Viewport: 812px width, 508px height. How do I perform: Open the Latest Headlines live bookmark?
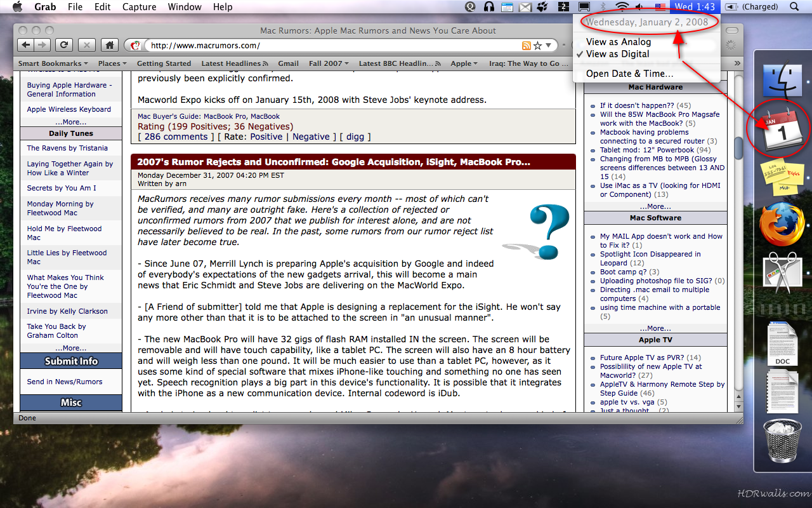tap(234, 63)
